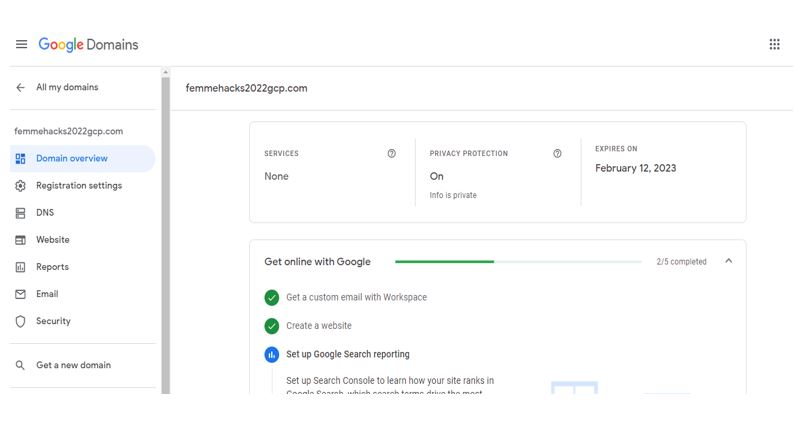Viewport: 795px width, 444px height.
Task: Collapse the Get online with Google card
Action: (729, 261)
